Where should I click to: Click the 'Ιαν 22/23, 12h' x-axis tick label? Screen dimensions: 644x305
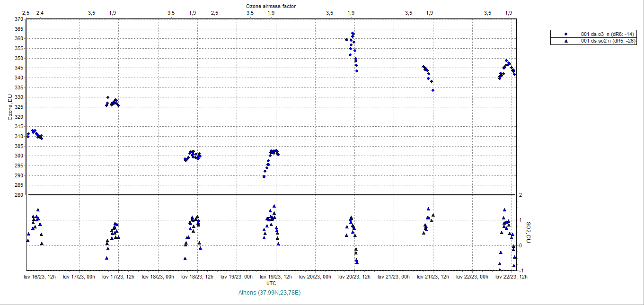pyautogui.click(x=512, y=277)
